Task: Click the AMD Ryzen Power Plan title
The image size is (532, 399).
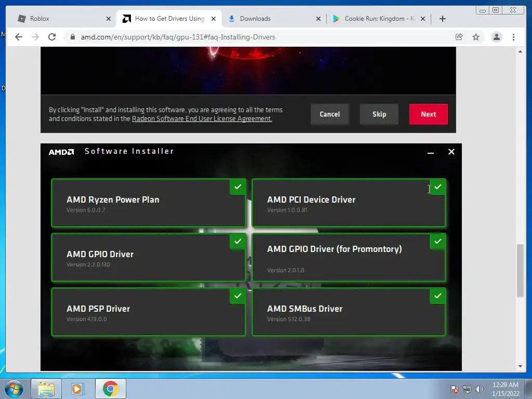Action: pos(113,200)
